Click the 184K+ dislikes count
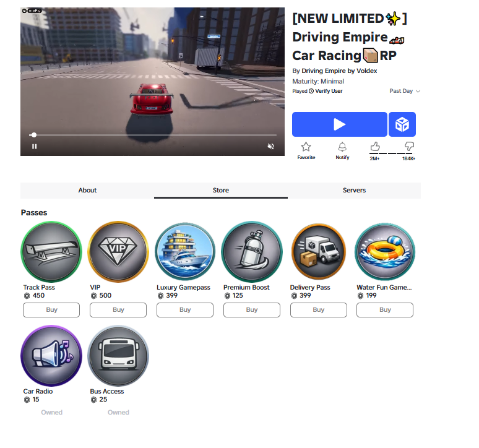 [x=408, y=158]
